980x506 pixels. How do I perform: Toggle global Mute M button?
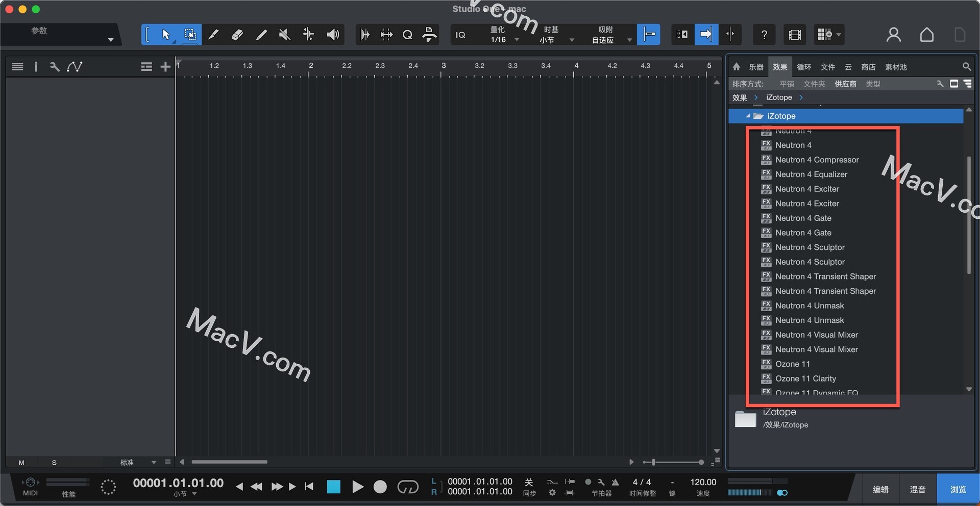pyautogui.click(x=21, y=463)
